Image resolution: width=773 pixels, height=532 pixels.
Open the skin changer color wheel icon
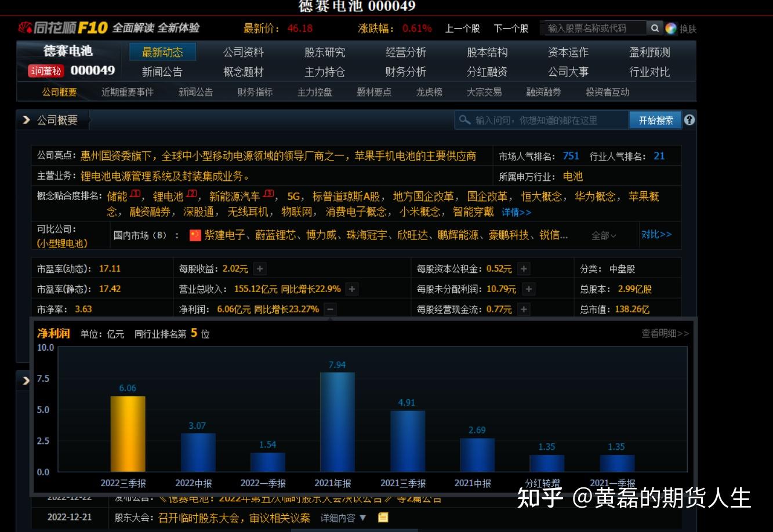pos(671,28)
